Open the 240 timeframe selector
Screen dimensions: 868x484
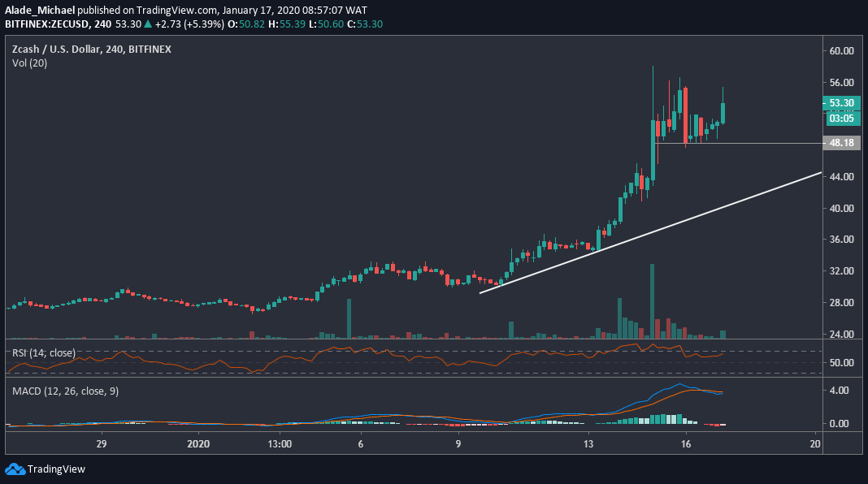point(101,24)
